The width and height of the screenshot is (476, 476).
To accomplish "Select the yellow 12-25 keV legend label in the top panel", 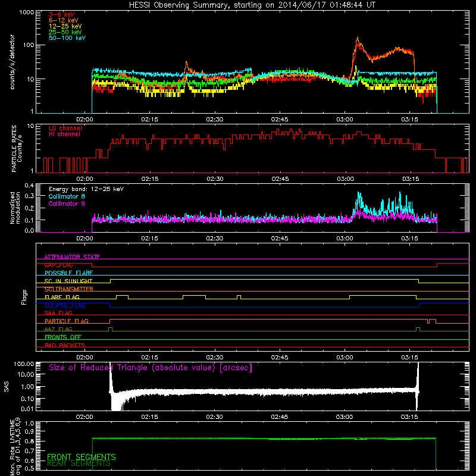I will (65, 26).
